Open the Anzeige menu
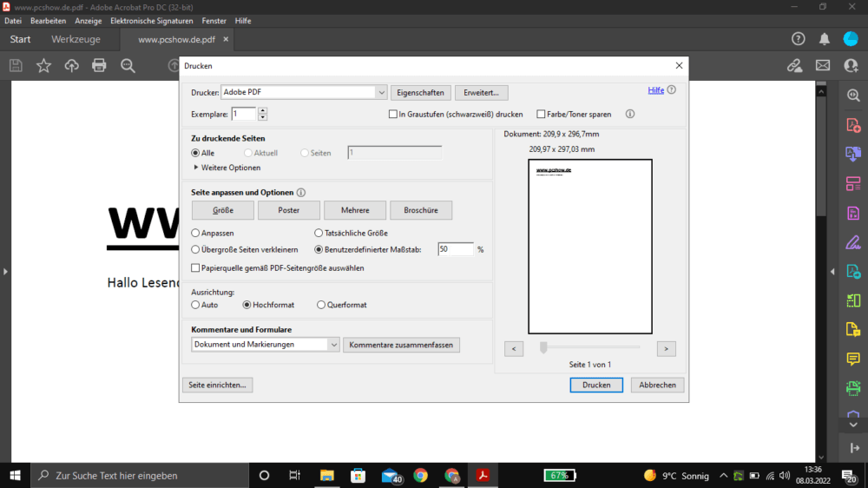868x488 pixels. tap(88, 21)
